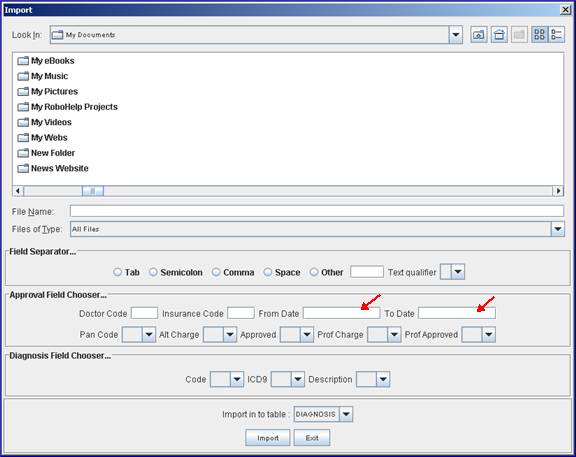Go to the Home folder icon
The width and height of the screenshot is (576, 457).
point(499,35)
